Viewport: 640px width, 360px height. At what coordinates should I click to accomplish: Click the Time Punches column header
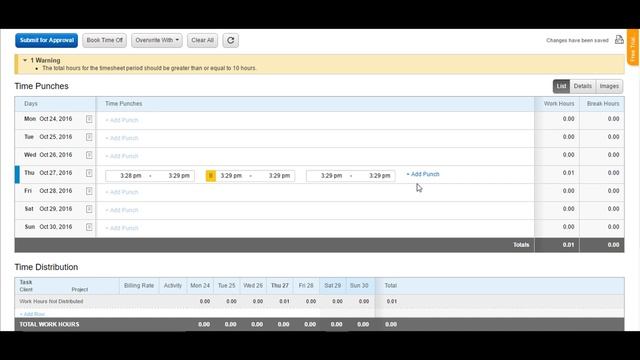click(124, 104)
